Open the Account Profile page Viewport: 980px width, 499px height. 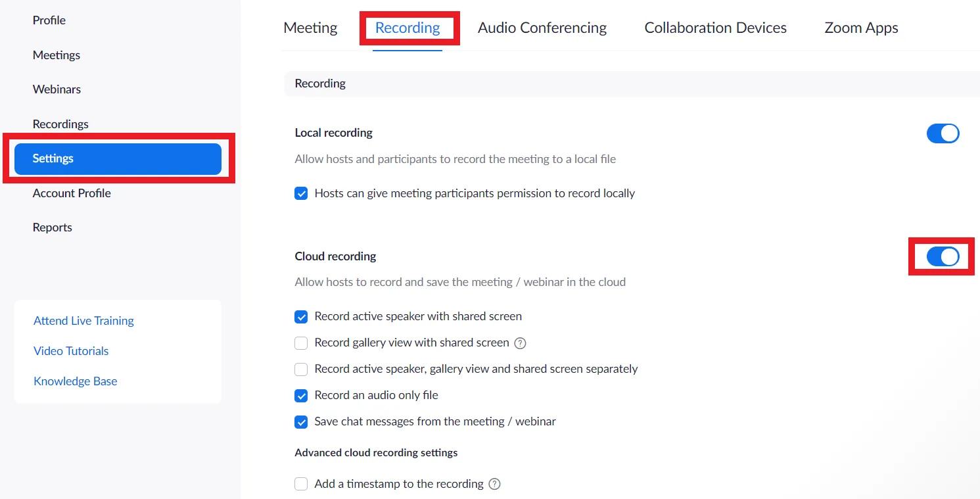click(x=72, y=193)
